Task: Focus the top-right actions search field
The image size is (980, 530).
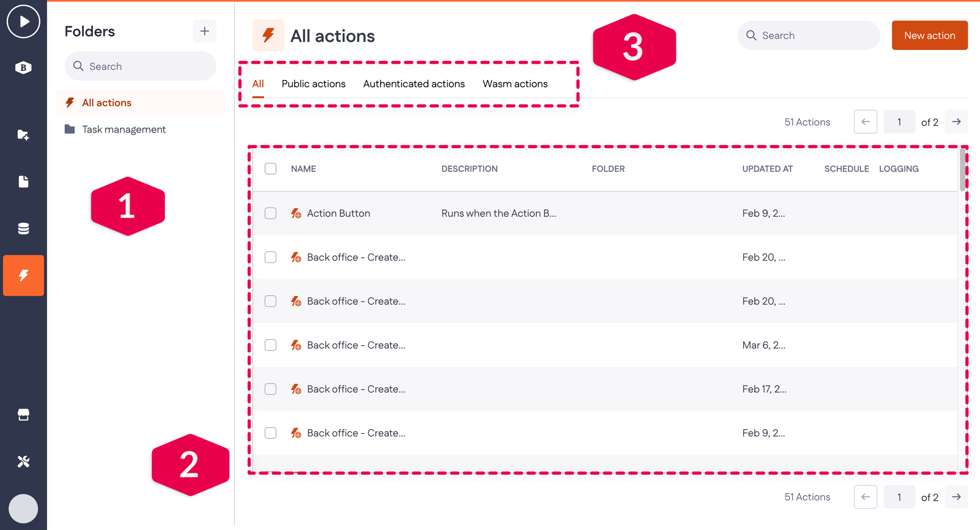Action: pyautogui.click(x=808, y=36)
